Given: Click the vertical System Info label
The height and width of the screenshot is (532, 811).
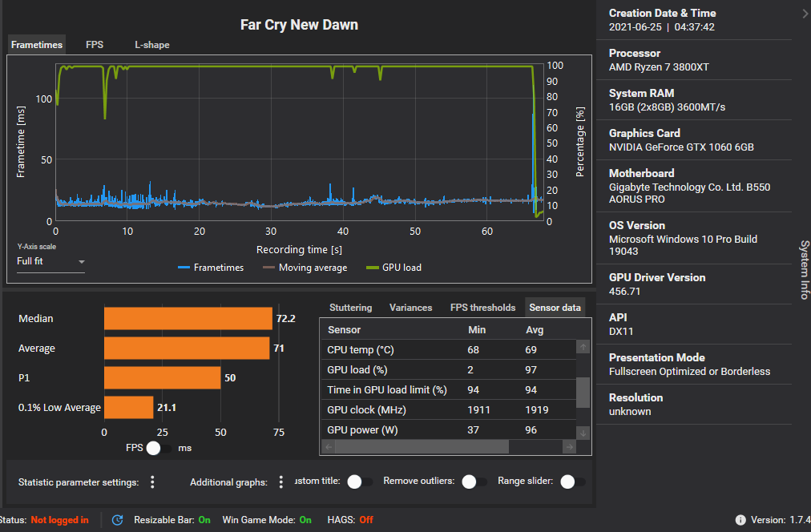Looking at the screenshot, I should click(805, 270).
